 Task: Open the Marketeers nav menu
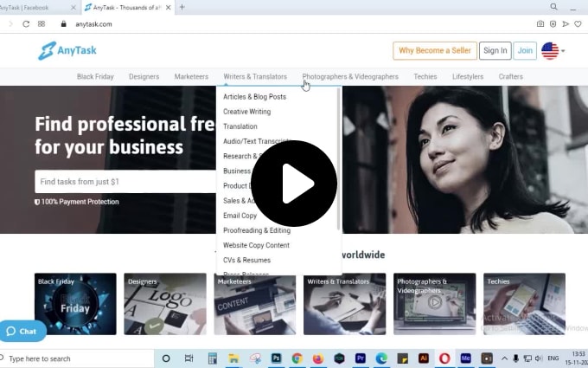[191, 76]
